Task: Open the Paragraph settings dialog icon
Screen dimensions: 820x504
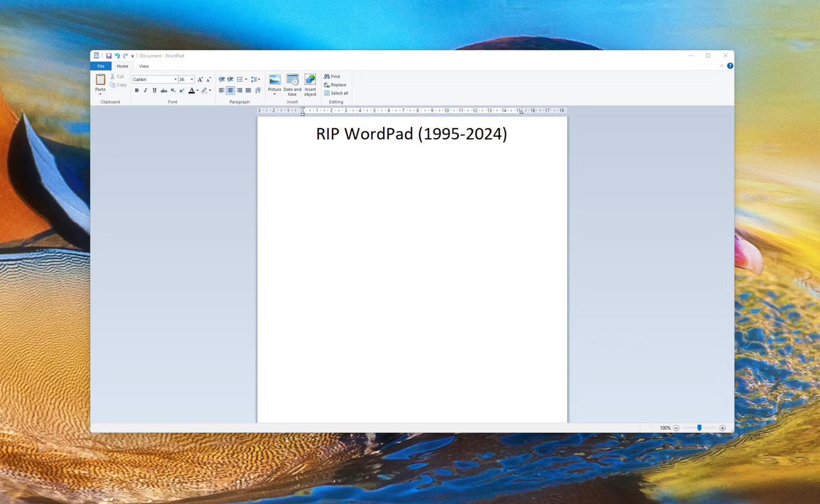Action: pyautogui.click(x=257, y=90)
